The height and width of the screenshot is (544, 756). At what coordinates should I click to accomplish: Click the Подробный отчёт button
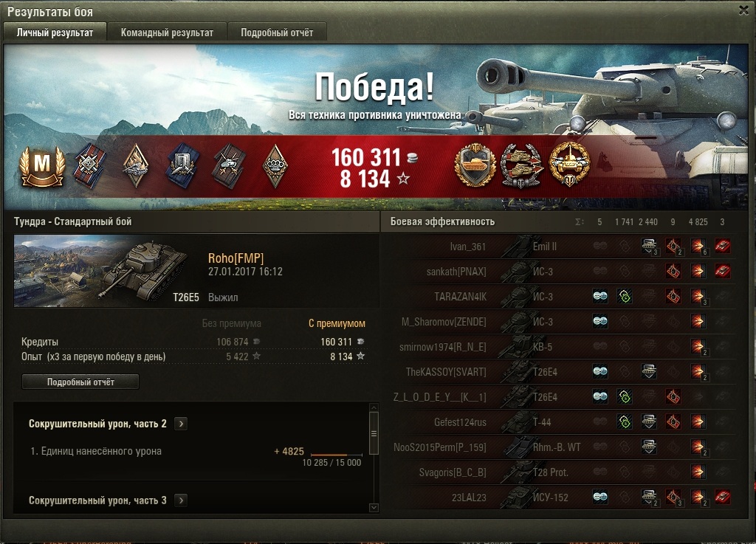(x=80, y=382)
